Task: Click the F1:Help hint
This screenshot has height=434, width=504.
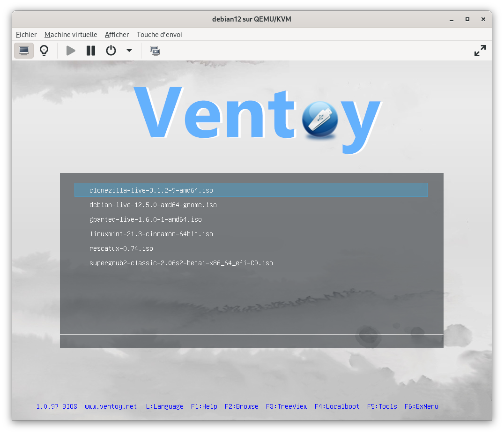Action: [204, 407]
